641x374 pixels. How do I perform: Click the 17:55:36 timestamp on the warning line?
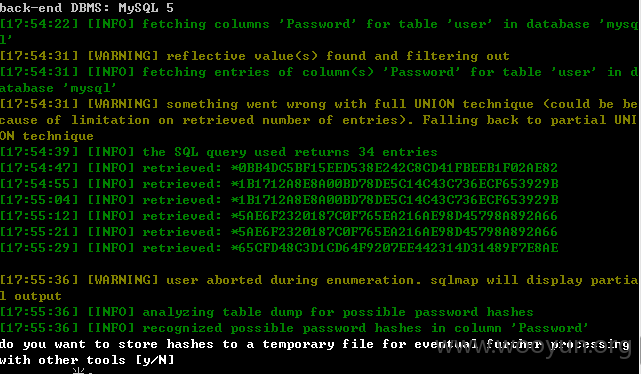pos(39,280)
